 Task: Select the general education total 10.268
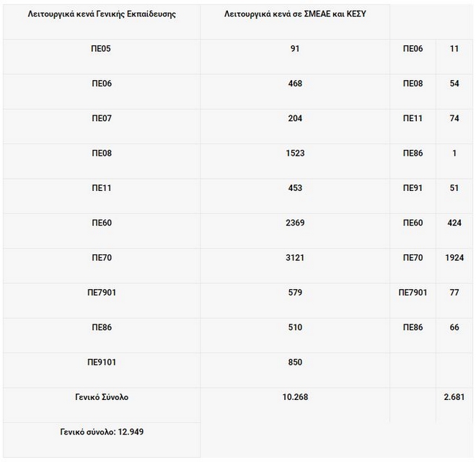coord(295,396)
